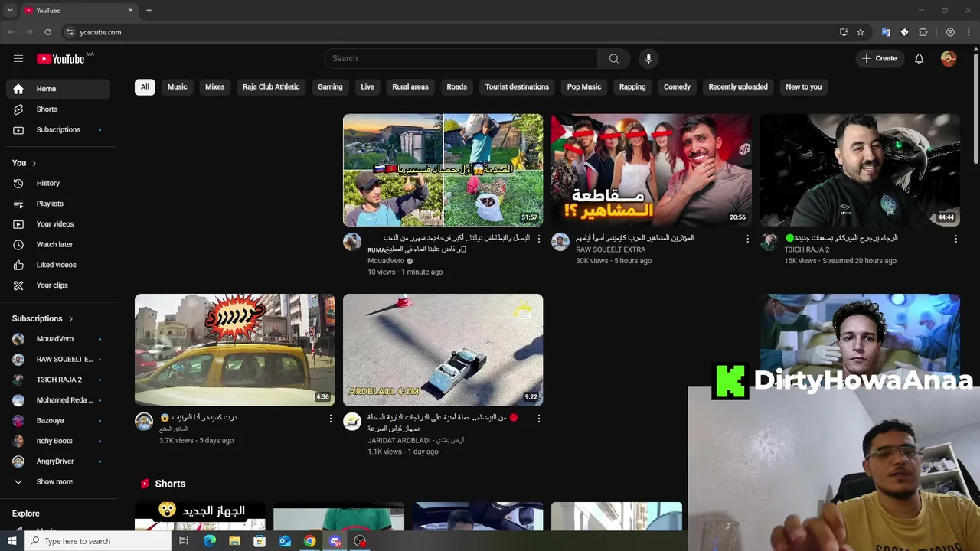Select the Rural areas chip
The height and width of the screenshot is (551, 980).
410,87
